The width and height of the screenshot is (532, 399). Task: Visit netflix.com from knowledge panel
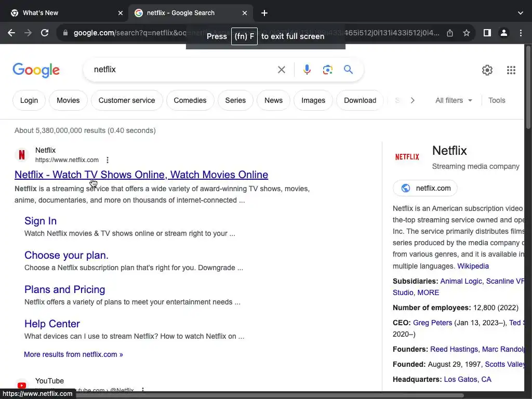425,188
